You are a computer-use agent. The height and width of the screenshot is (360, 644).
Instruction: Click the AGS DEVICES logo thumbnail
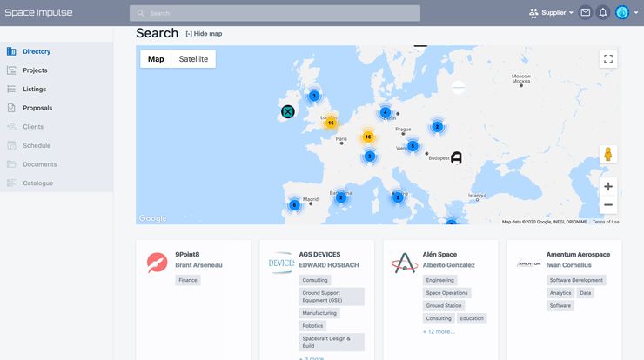click(281, 263)
